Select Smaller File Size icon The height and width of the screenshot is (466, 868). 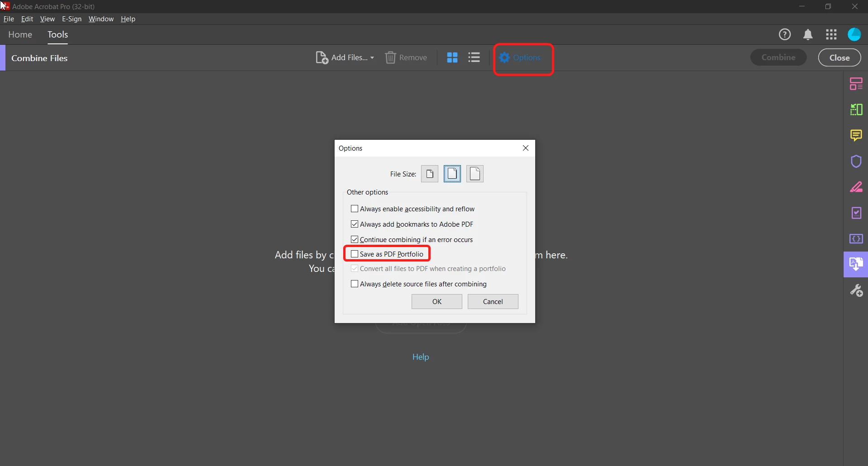click(430, 174)
